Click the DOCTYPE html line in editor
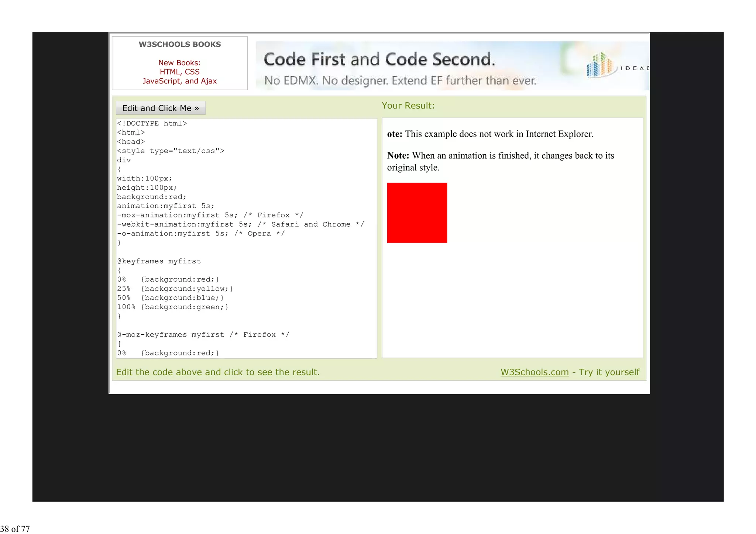This screenshot has height=534, width=756. tap(152, 123)
